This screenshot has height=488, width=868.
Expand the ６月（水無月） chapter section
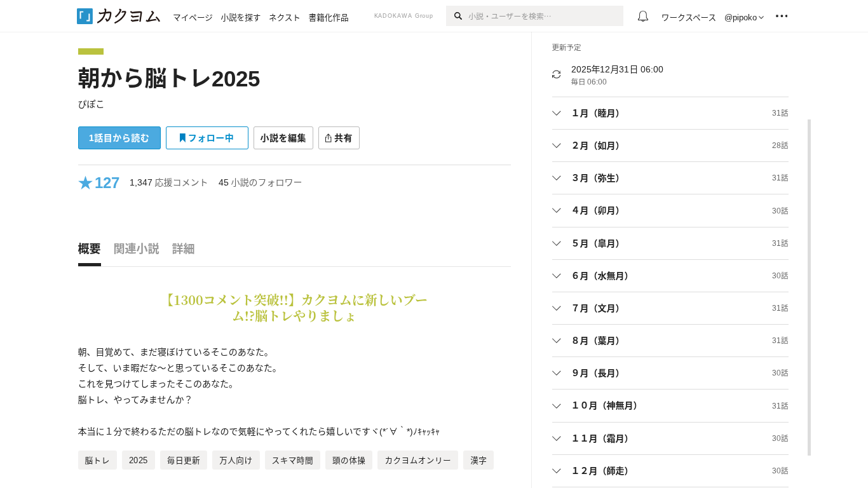coord(557,276)
